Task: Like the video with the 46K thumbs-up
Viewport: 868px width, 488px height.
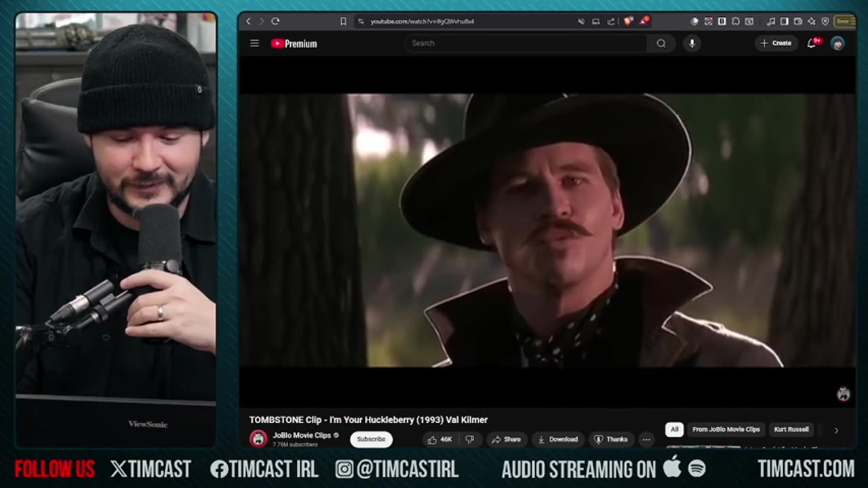Action: [439, 439]
